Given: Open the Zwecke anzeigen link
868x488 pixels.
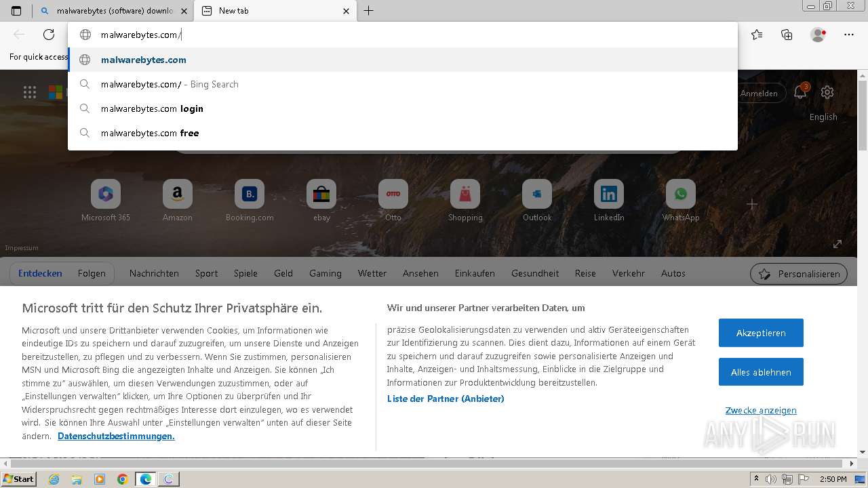Looking at the screenshot, I should pyautogui.click(x=761, y=410).
